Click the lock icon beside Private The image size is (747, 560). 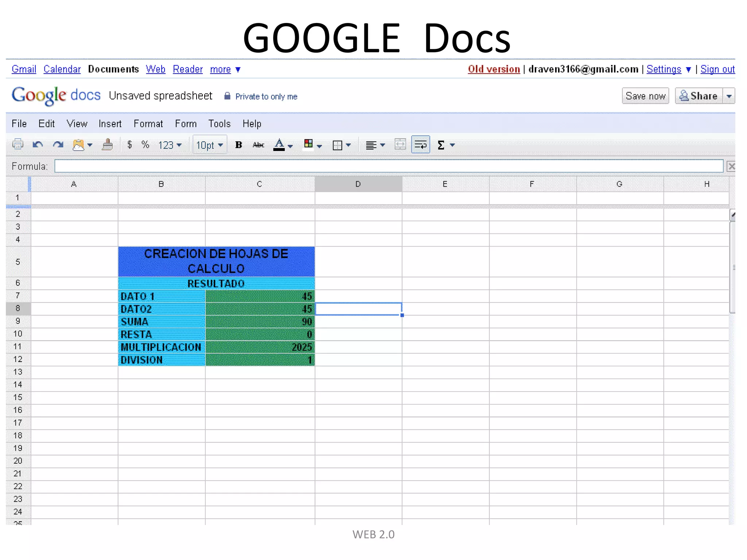pos(227,96)
